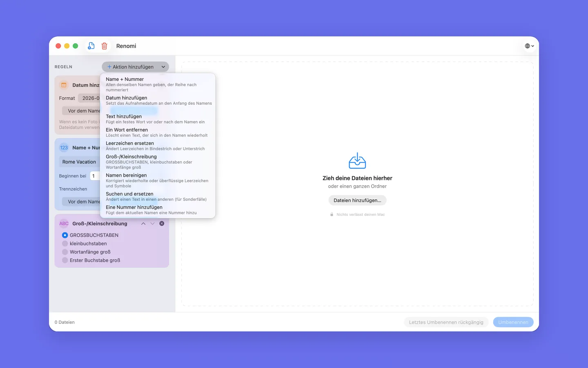Move Groß-/Kleinschreibung rule up with the chevron
This screenshot has width=588, height=368.
[x=143, y=224]
